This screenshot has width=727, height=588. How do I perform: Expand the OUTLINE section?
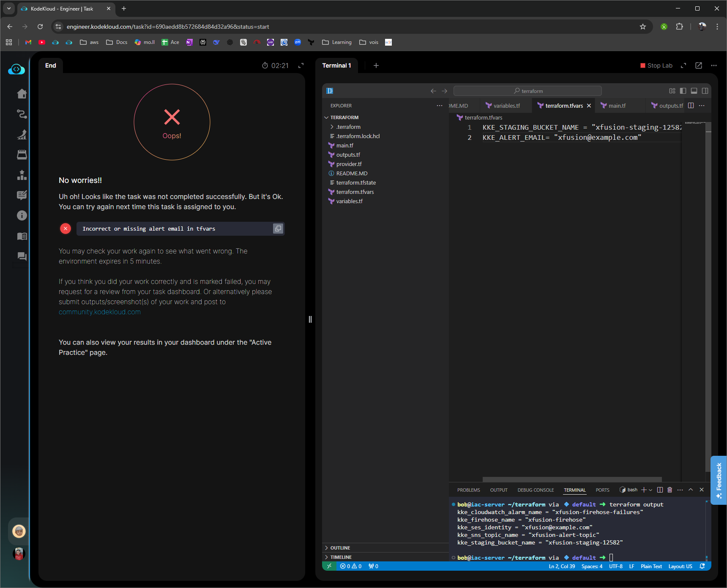(340, 548)
